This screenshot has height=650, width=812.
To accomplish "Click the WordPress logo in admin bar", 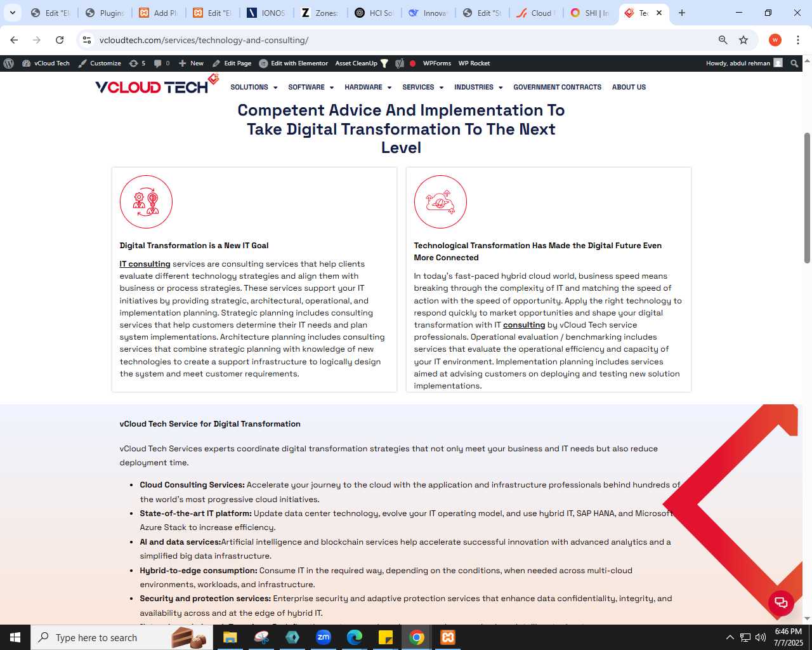I will [9, 63].
